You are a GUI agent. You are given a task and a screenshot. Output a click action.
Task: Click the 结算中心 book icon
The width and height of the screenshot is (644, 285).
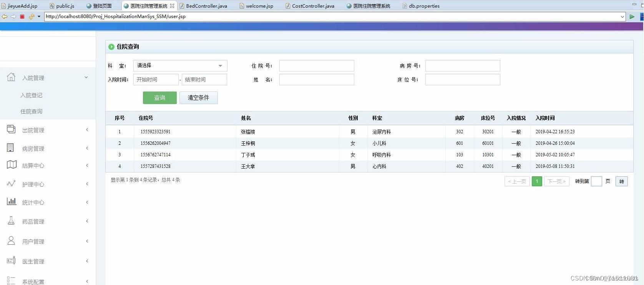pos(12,165)
